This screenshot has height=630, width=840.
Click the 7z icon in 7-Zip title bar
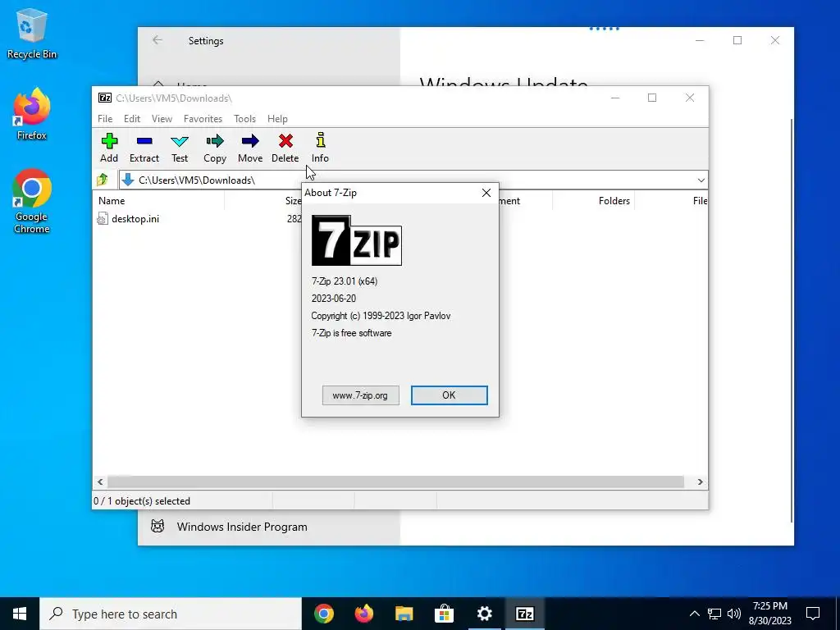click(x=105, y=98)
